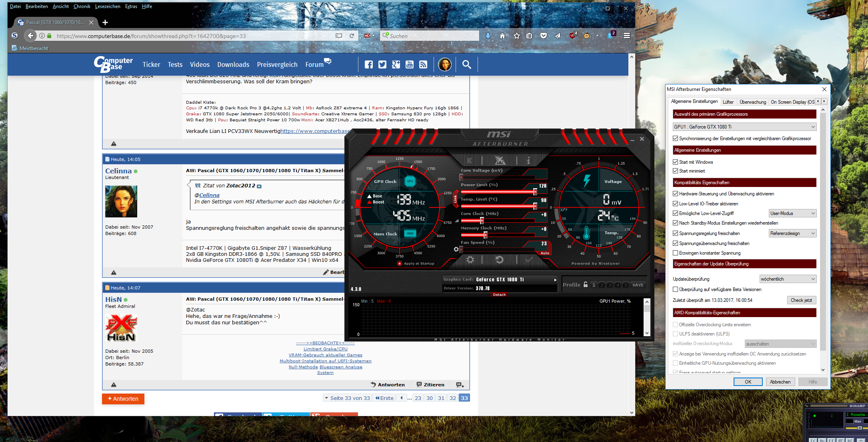The image size is (868, 442).
Task: Click the Afterburner info 'i' icon
Action: [528, 161]
